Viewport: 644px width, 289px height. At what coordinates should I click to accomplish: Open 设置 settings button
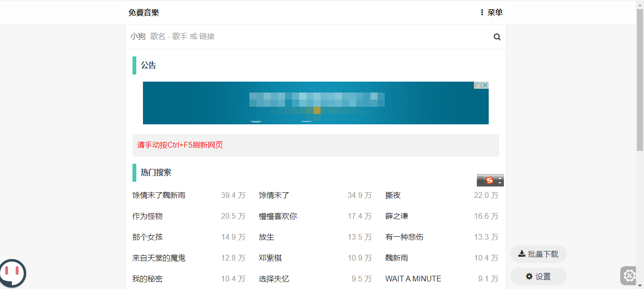pos(539,276)
